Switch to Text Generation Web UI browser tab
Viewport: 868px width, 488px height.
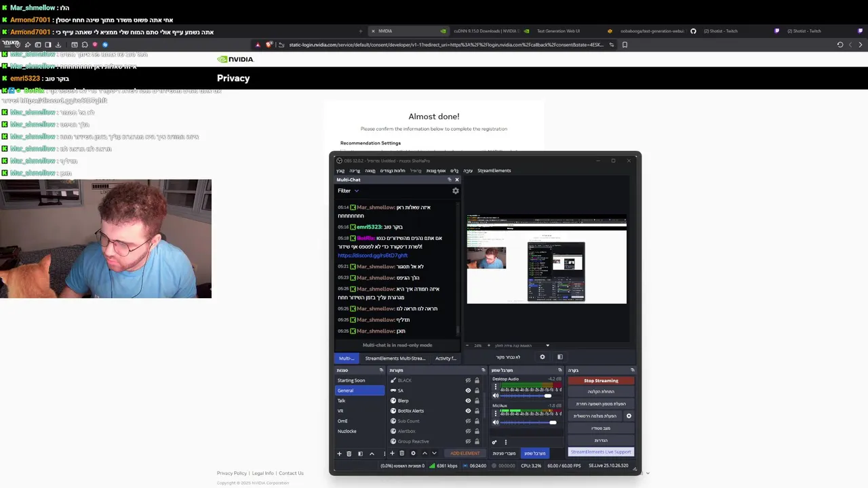tap(559, 31)
